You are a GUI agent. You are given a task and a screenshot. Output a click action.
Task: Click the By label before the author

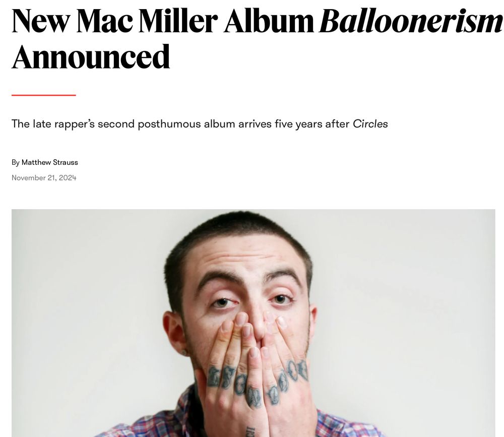(x=16, y=162)
